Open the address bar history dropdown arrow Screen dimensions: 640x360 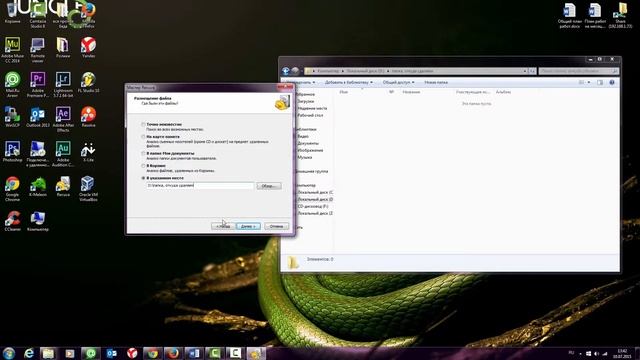point(525,71)
